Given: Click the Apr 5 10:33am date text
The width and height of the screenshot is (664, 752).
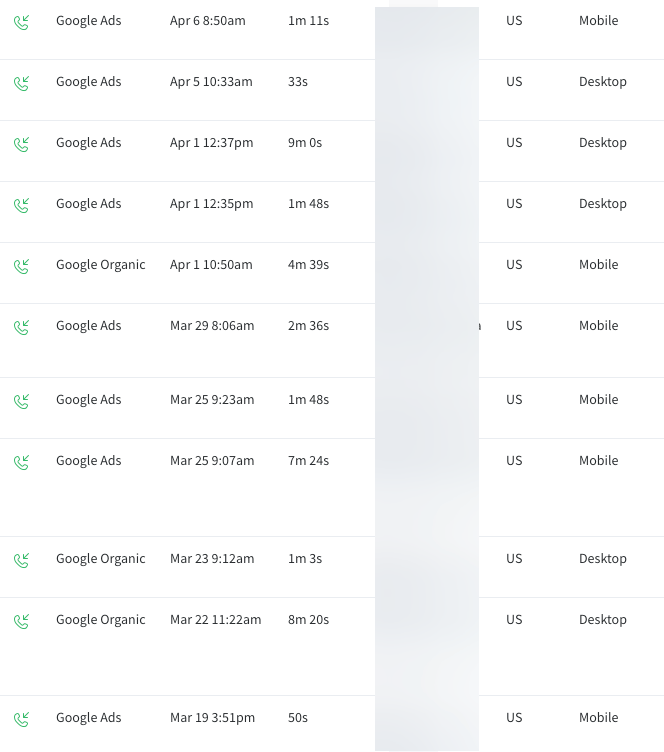Looking at the screenshot, I should (215, 82).
